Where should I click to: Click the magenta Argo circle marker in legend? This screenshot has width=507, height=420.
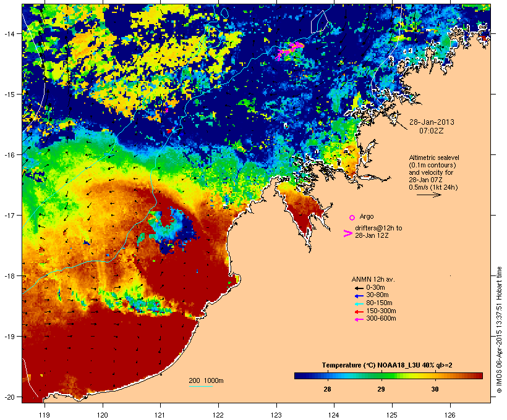[x=352, y=218]
